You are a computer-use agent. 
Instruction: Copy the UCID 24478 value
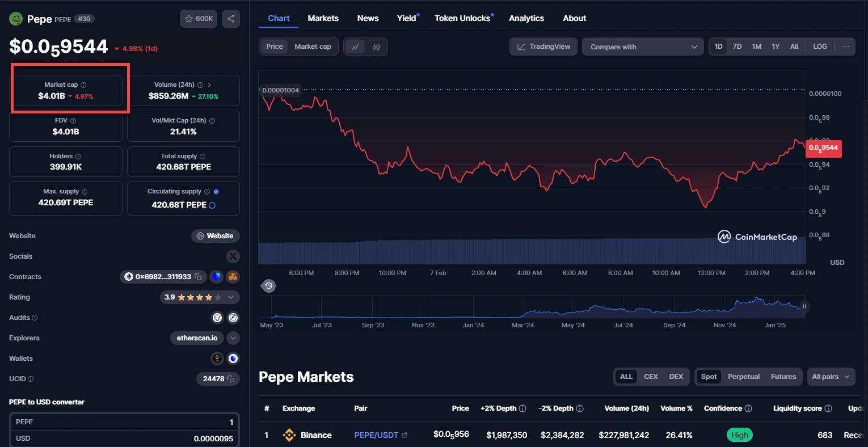pos(231,379)
